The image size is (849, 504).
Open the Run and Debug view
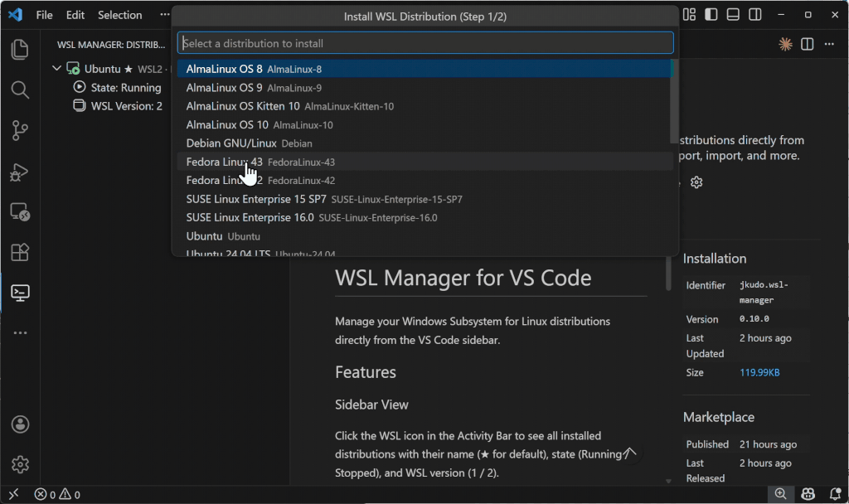pyautogui.click(x=20, y=172)
